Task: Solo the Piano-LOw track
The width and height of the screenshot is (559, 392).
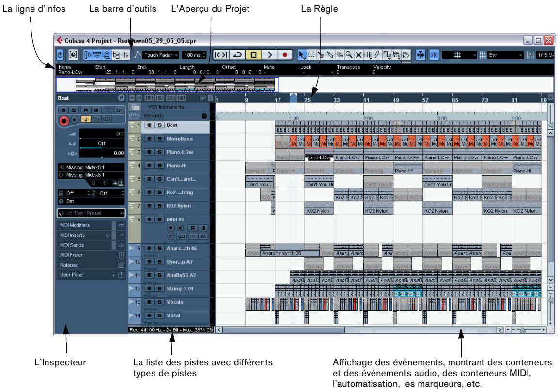Action: [x=160, y=152]
